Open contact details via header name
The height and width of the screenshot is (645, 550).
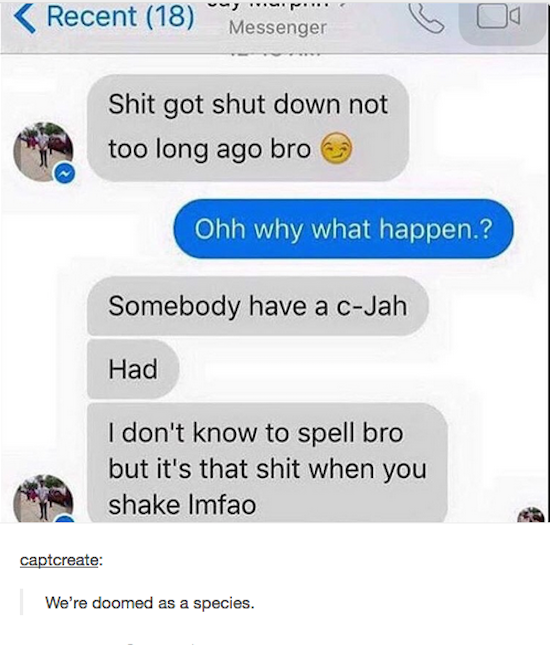(278, 4)
